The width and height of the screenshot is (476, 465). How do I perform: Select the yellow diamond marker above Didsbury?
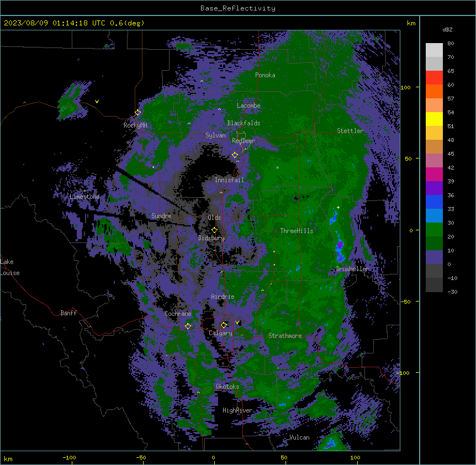coord(214,230)
